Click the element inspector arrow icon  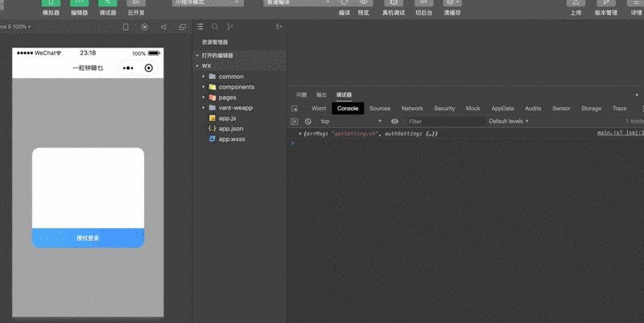tap(295, 108)
